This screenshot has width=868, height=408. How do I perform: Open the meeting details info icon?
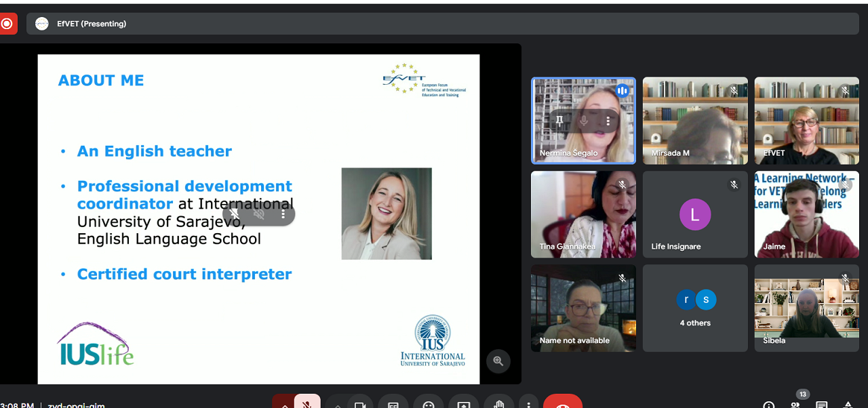[768, 405]
